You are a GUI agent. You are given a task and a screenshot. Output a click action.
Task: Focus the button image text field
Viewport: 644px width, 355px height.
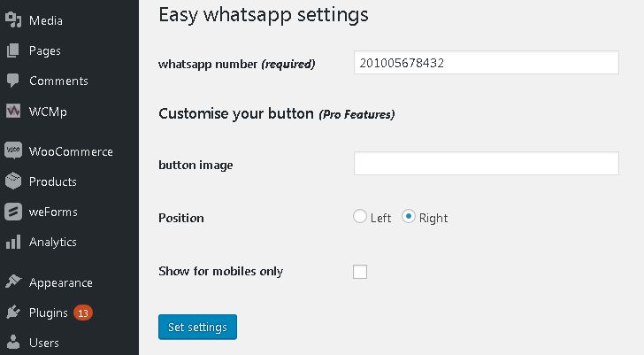pos(486,164)
